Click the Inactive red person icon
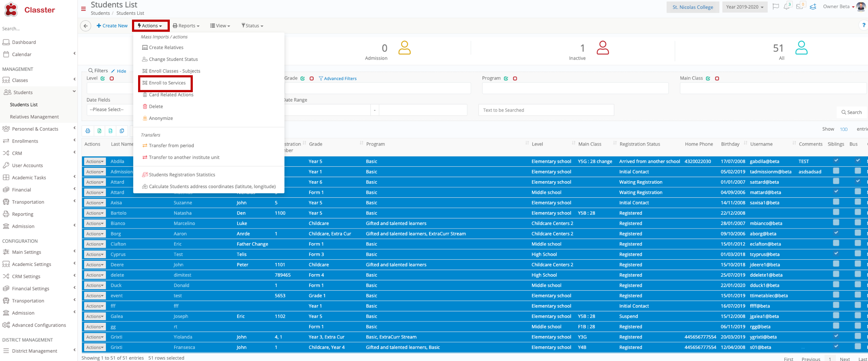The image size is (868, 361). coord(603,48)
